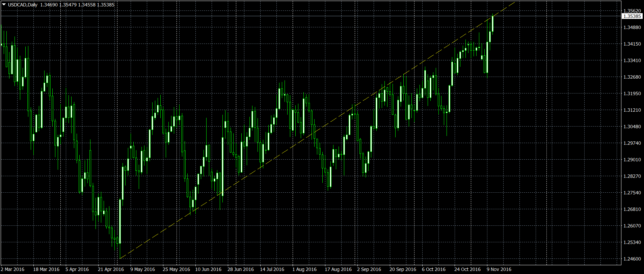Click the 1 Aug 2016 date label

tap(304, 269)
